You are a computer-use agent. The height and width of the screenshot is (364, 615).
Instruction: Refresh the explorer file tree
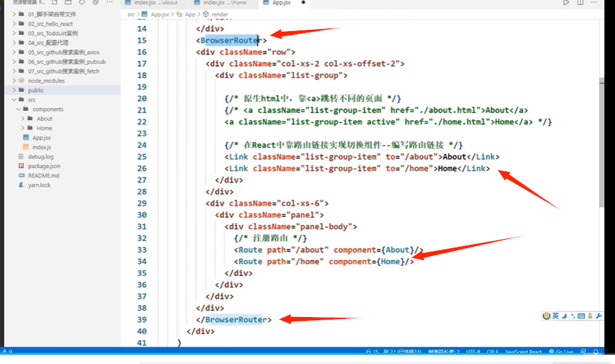click(82, 3)
